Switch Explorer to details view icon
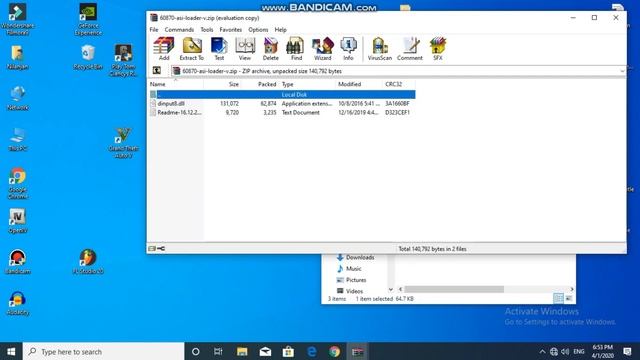This screenshot has width=640, height=360. click(558, 298)
